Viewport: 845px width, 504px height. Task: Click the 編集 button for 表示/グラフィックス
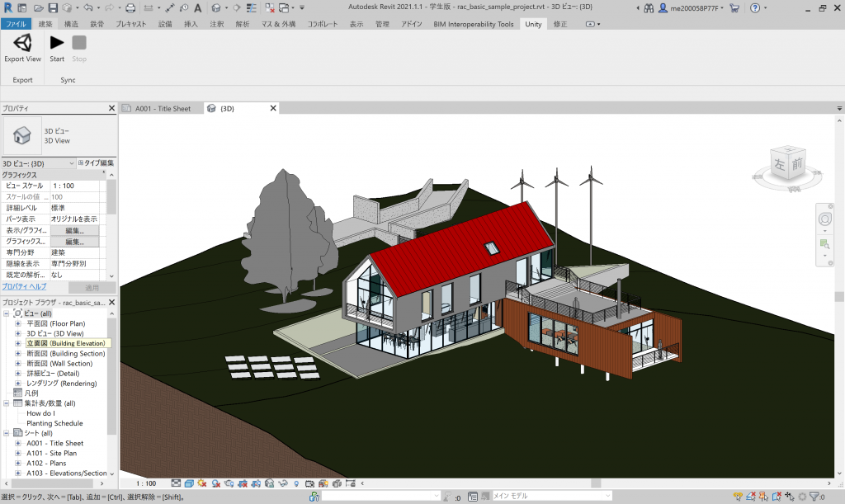[x=75, y=231]
